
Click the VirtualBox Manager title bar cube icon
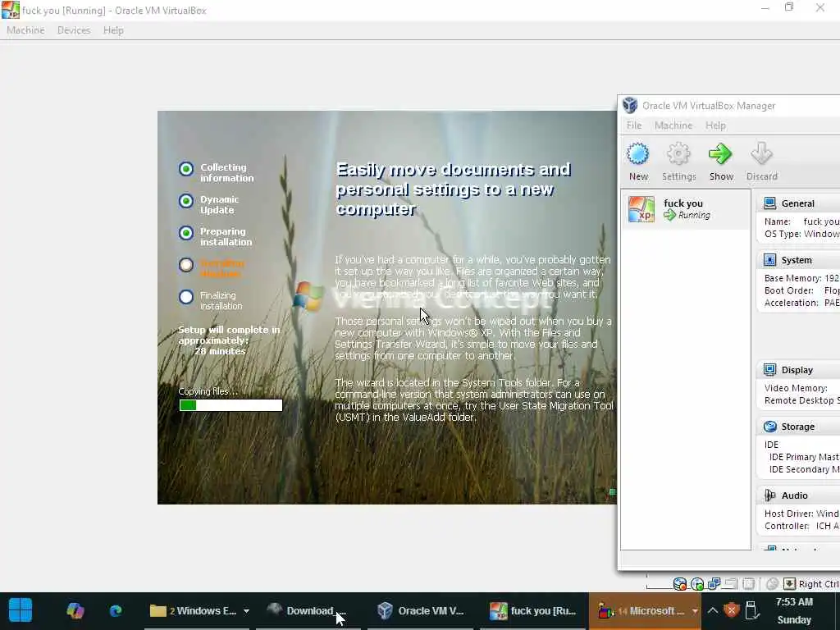(630, 106)
